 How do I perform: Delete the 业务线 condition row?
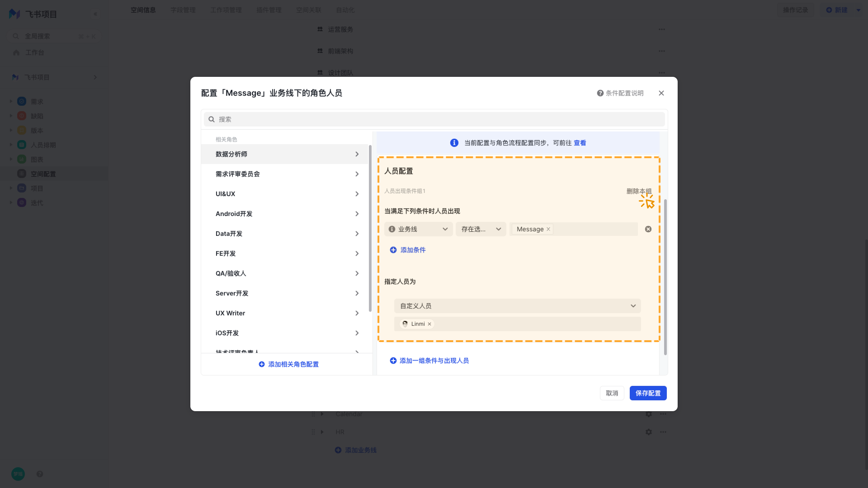coord(648,229)
